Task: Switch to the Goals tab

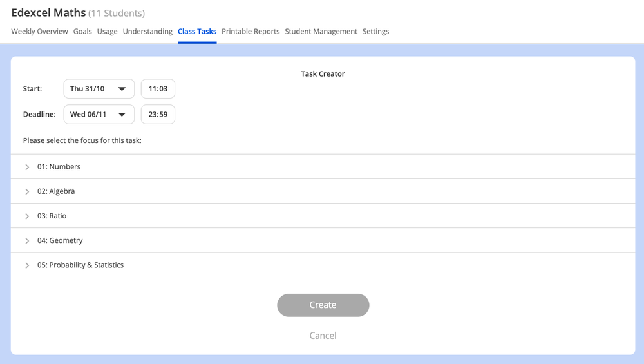Action: 82,31
